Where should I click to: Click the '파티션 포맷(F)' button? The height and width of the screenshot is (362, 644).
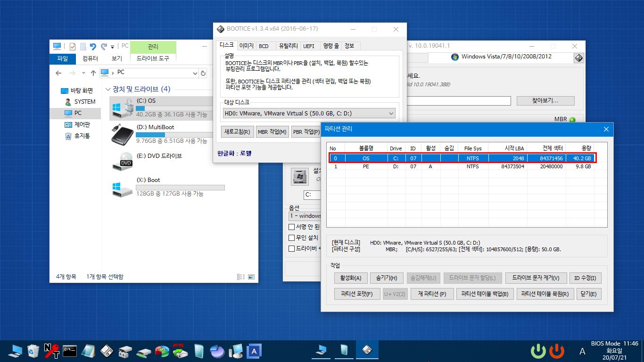click(357, 294)
